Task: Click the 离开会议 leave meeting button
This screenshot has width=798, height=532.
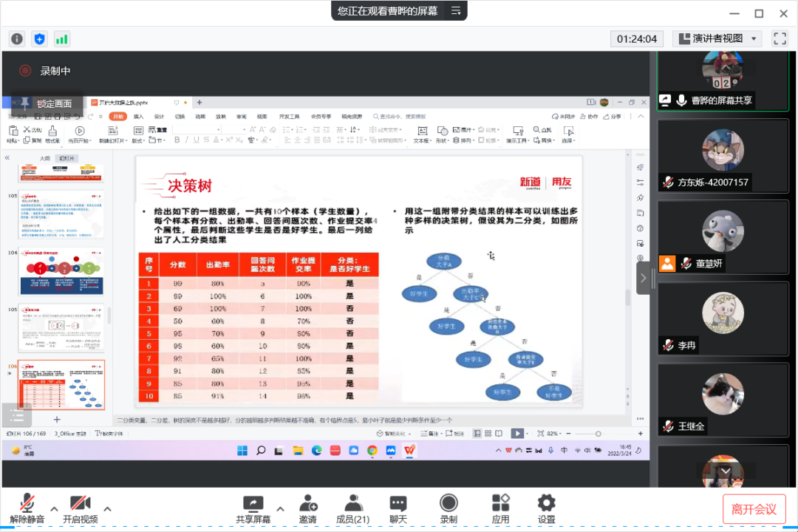Action: pos(754,509)
